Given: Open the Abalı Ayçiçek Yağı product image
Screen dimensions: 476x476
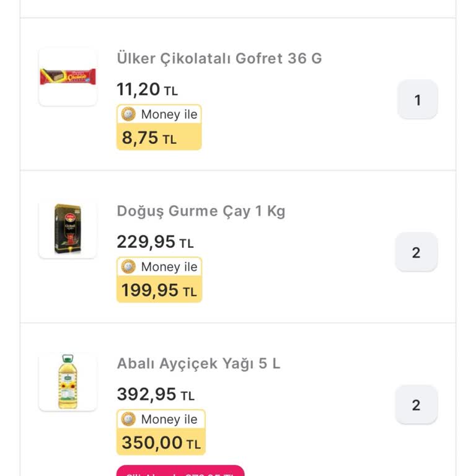Looking at the screenshot, I should tap(68, 382).
